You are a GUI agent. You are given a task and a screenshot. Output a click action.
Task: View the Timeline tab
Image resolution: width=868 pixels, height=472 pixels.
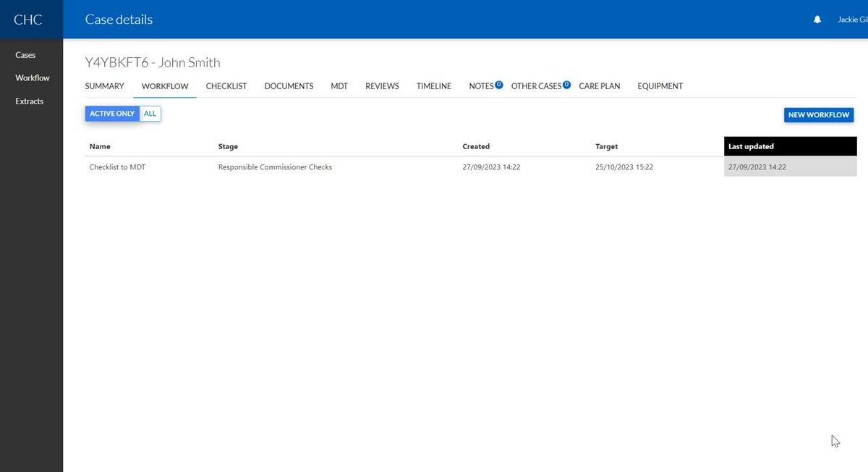[x=434, y=86]
